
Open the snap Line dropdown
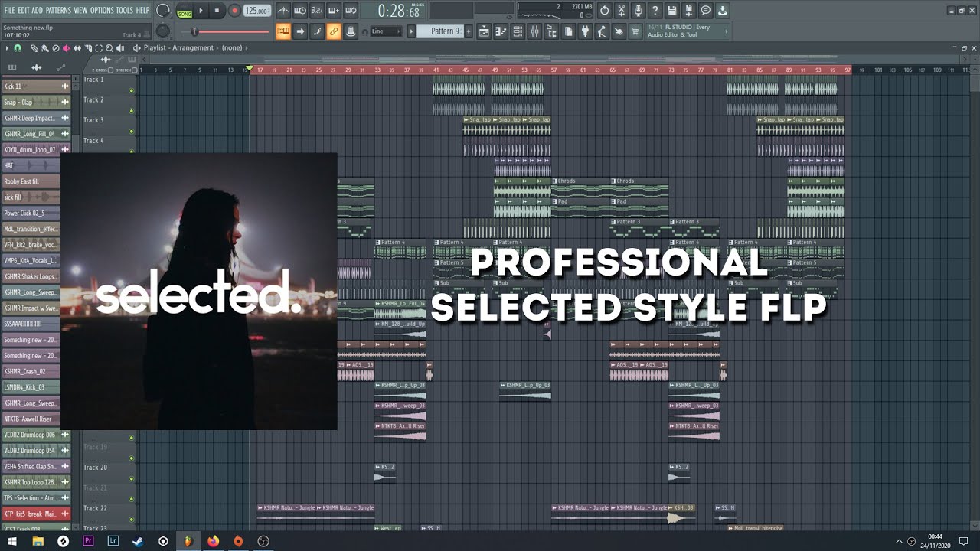coord(385,31)
